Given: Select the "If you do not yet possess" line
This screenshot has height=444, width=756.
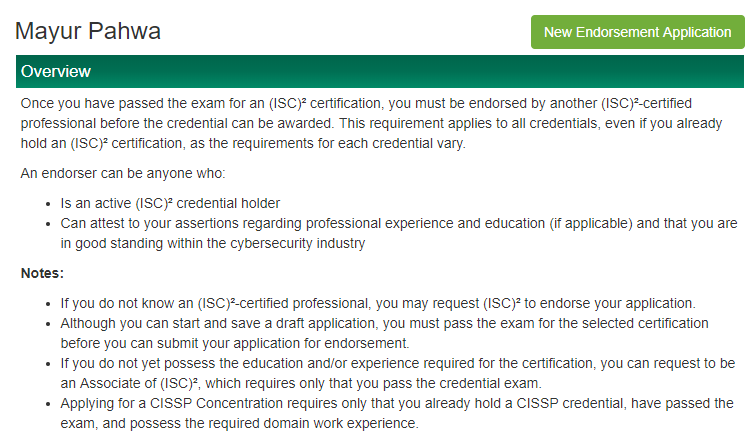Looking at the screenshot, I should pos(397,363).
